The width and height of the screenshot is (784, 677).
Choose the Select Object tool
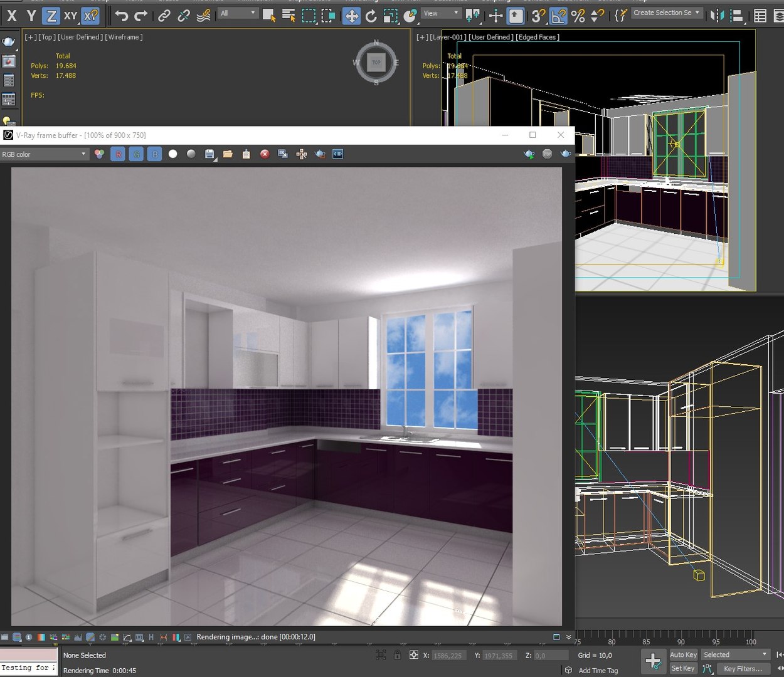(x=269, y=16)
